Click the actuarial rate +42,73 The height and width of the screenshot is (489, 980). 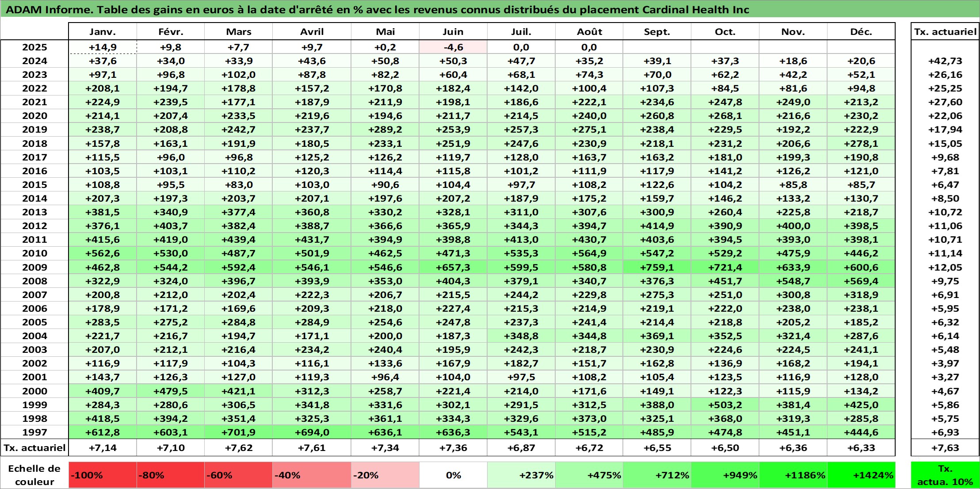[945, 61]
